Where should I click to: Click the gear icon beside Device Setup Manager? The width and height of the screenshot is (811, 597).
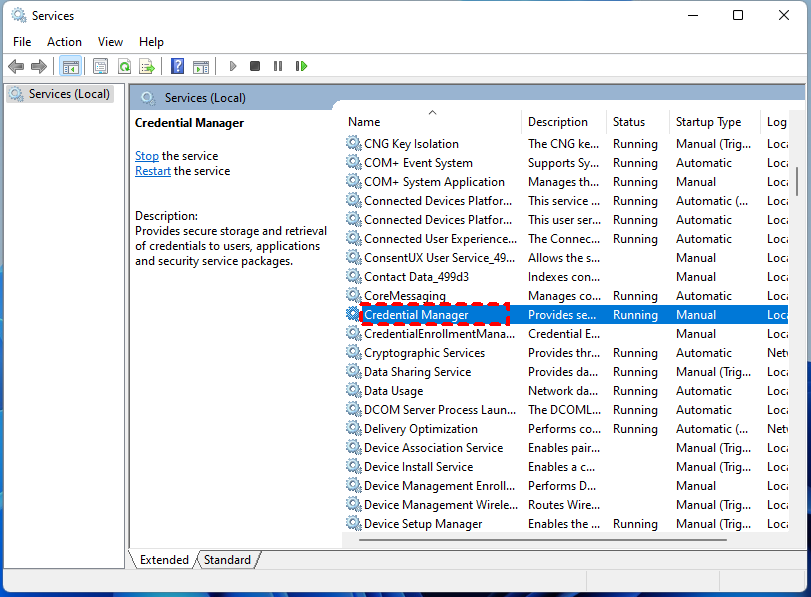(354, 524)
